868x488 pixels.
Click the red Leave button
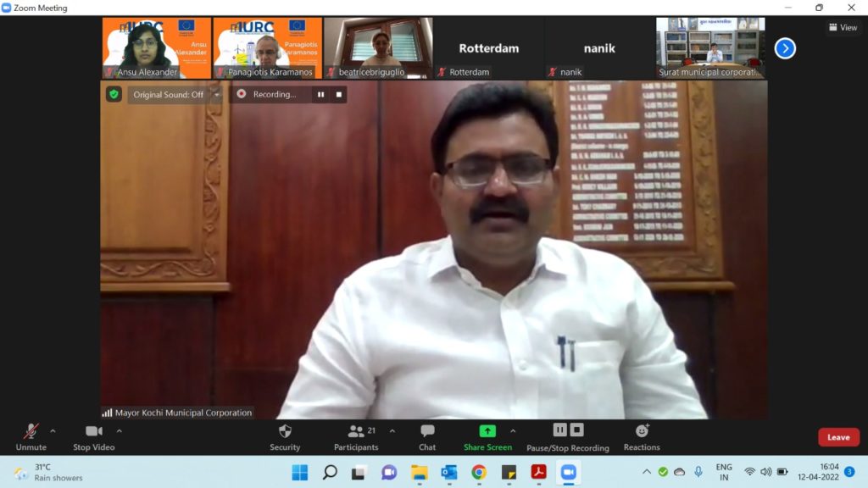[838, 437]
